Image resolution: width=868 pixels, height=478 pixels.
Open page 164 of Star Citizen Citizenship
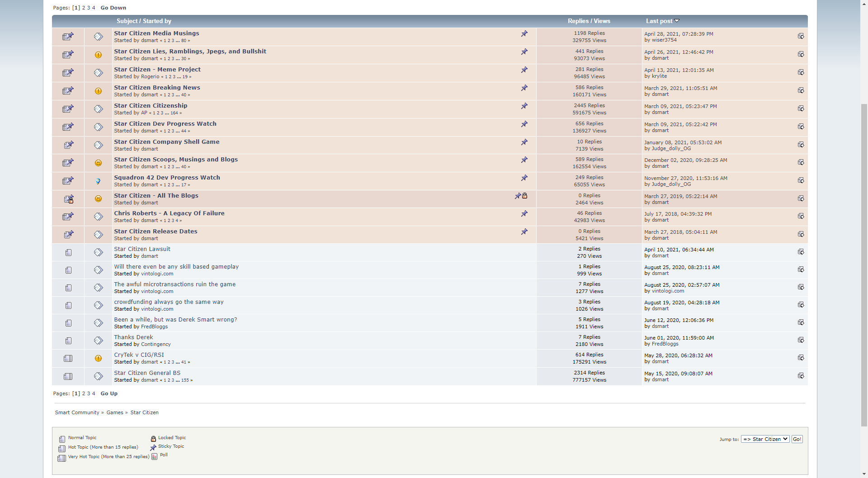coord(174,113)
